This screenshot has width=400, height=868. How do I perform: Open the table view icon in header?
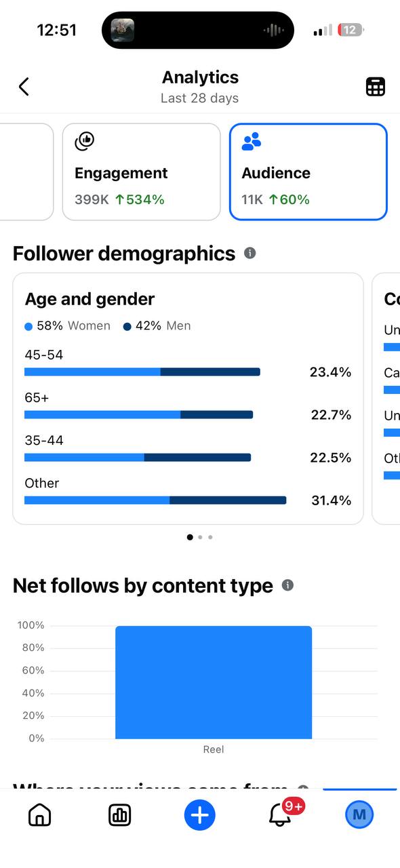click(376, 87)
